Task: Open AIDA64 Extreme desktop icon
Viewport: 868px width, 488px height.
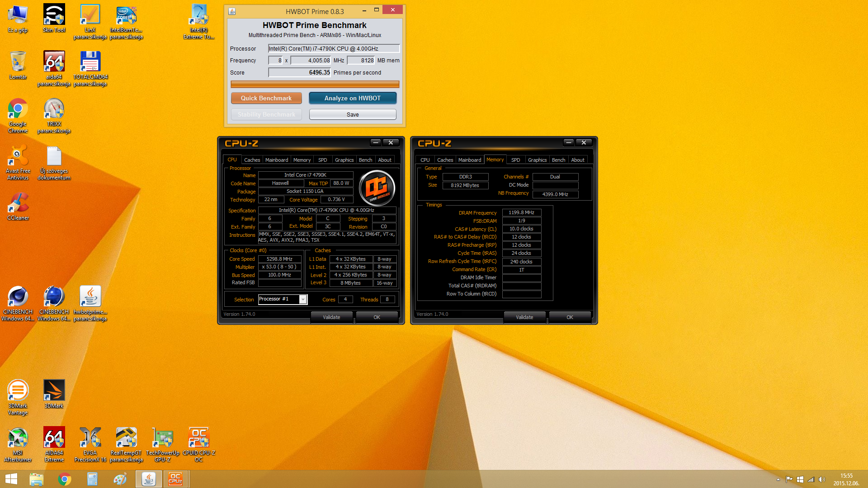Action: (54, 444)
